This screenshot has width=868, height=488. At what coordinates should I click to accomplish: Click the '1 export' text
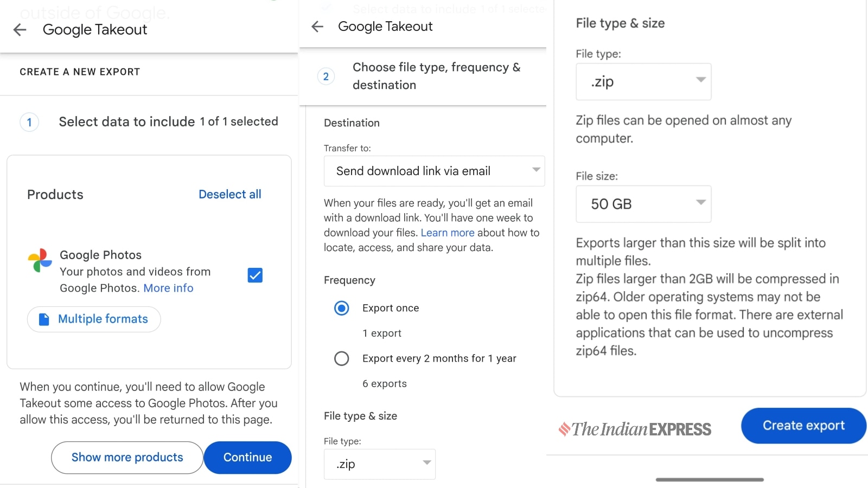click(x=382, y=333)
